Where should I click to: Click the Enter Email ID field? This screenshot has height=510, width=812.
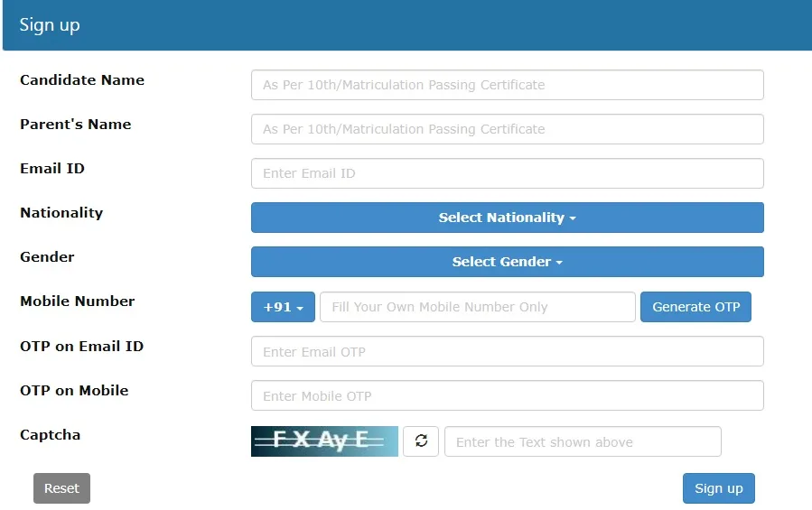click(x=507, y=173)
